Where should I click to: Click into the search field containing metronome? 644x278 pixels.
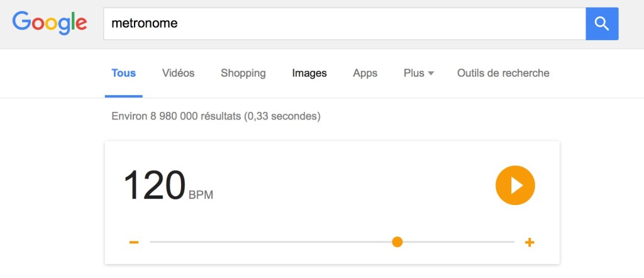tap(345, 24)
